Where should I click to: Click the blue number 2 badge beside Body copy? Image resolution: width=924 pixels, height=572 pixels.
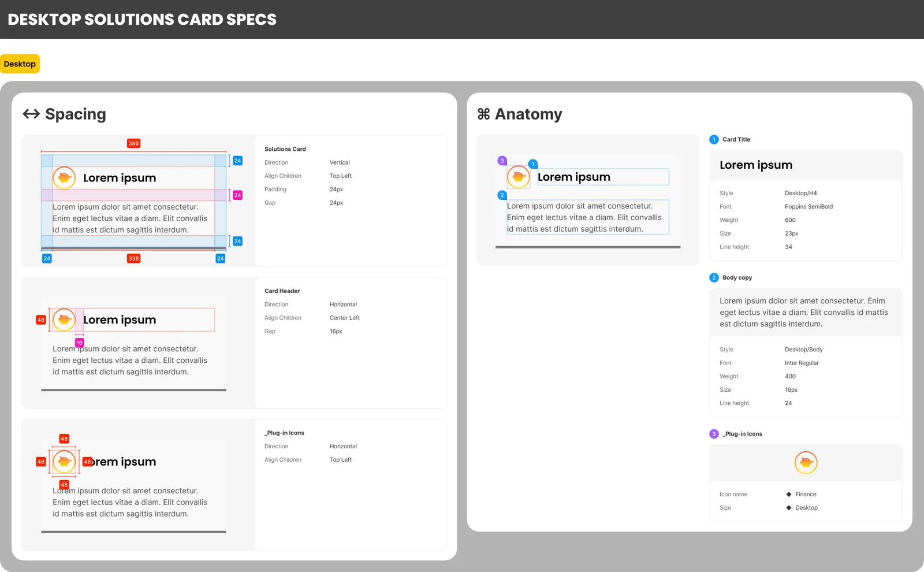point(714,277)
